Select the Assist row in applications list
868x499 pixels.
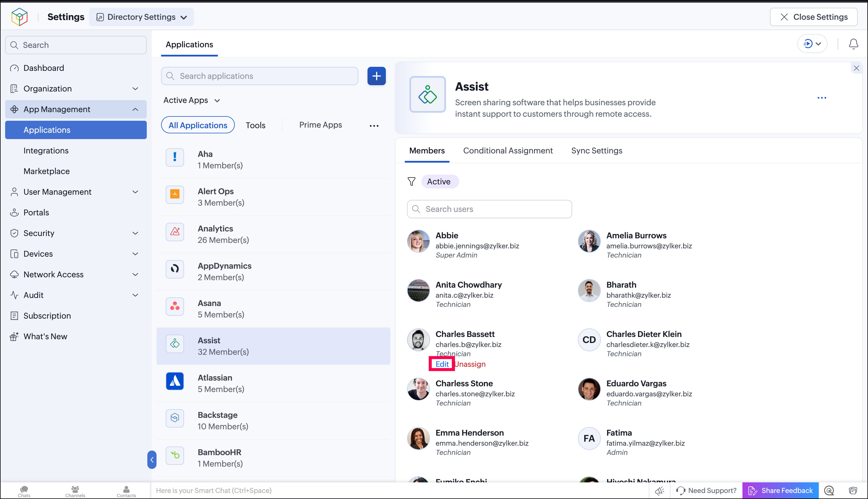tap(273, 346)
